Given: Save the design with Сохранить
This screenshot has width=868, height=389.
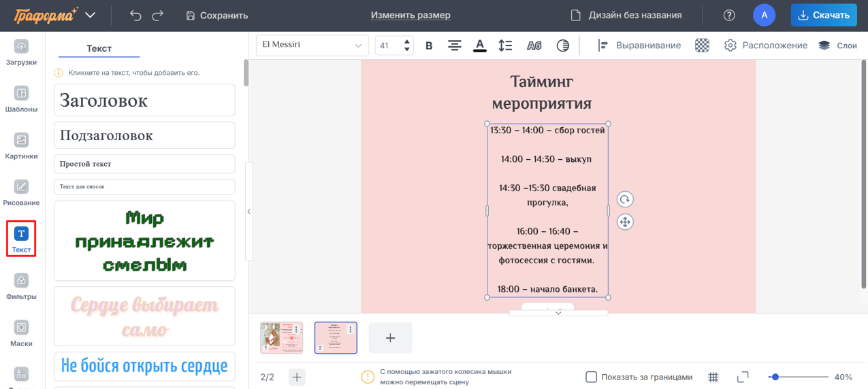Looking at the screenshot, I should tap(217, 15).
